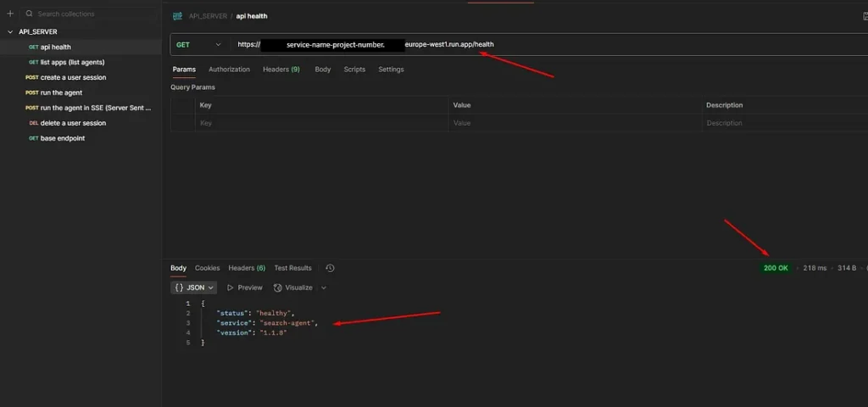Click the query param Key input field
868x407 pixels.
point(320,123)
